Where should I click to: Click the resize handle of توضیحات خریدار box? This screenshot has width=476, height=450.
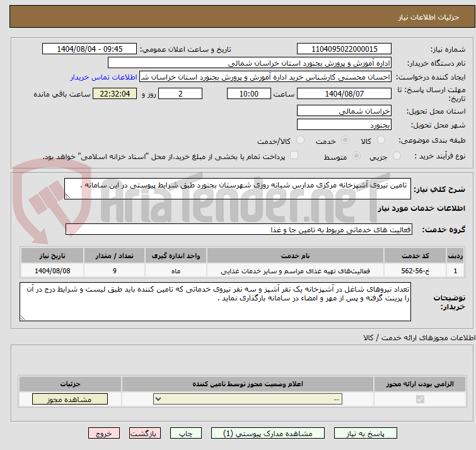point(23,318)
